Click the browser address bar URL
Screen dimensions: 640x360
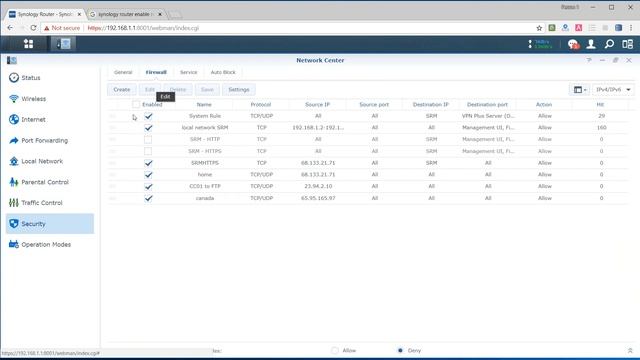(143, 28)
